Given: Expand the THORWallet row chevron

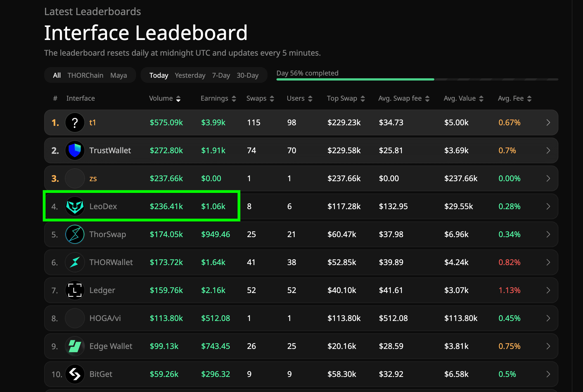Looking at the screenshot, I should click(x=548, y=262).
